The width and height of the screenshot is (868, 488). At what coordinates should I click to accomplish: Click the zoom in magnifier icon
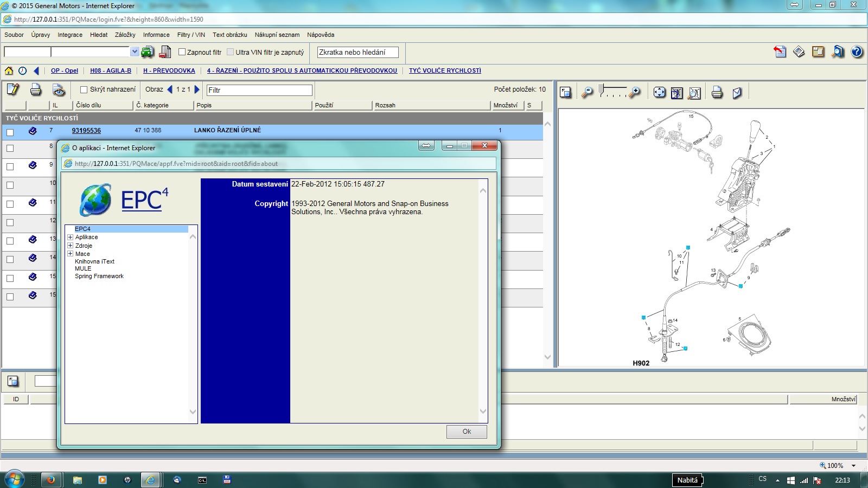pyautogui.click(x=634, y=93)
